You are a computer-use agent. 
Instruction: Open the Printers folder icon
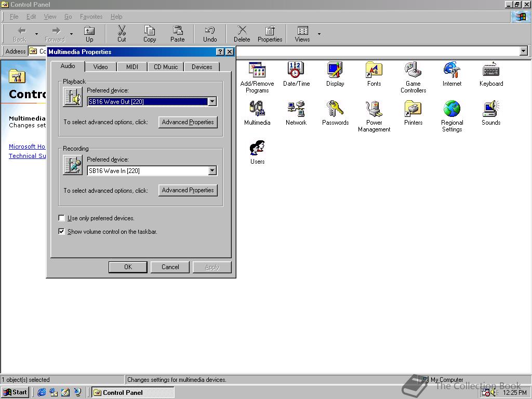coord(413,113)
